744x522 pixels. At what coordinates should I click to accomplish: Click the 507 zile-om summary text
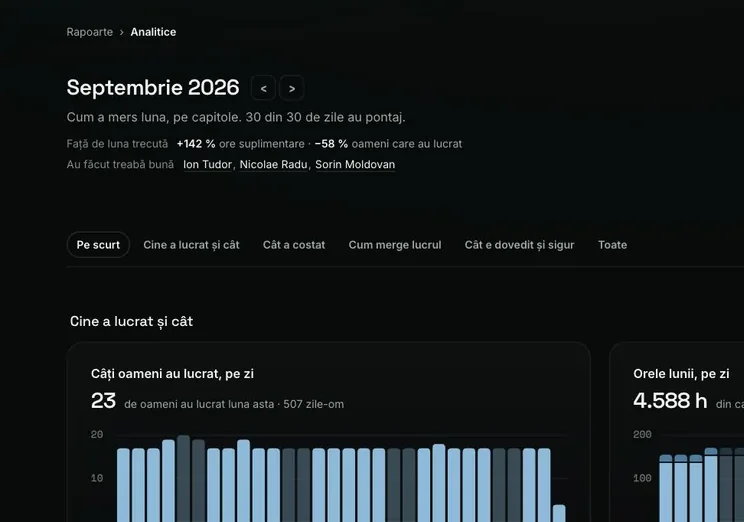coord(314,404)
